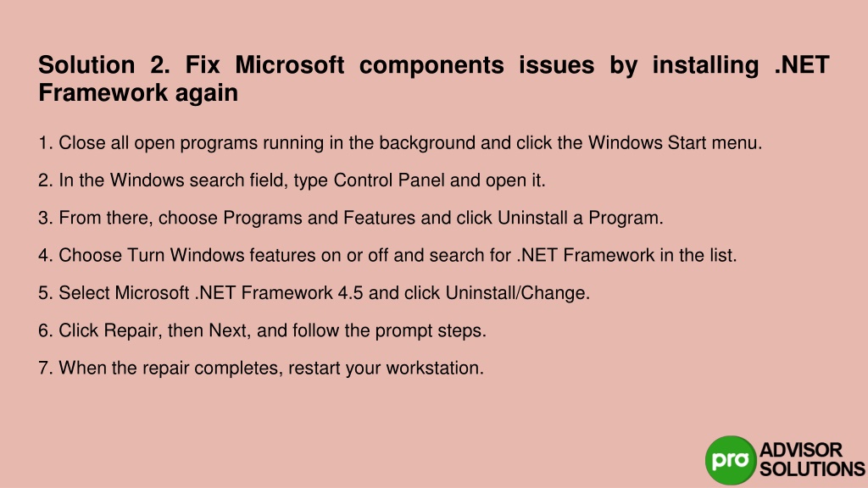Click the '.NET' word in the heading

[x=802, y=64]
